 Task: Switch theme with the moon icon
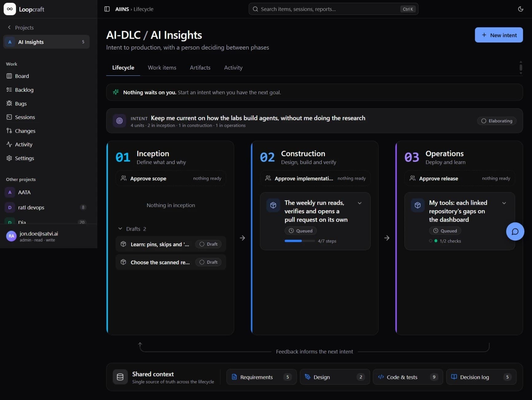coord(521,9)
